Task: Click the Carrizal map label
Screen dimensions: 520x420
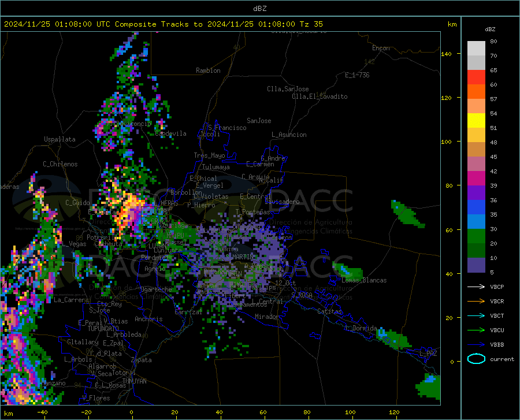Action: click(x=188, y=312)
